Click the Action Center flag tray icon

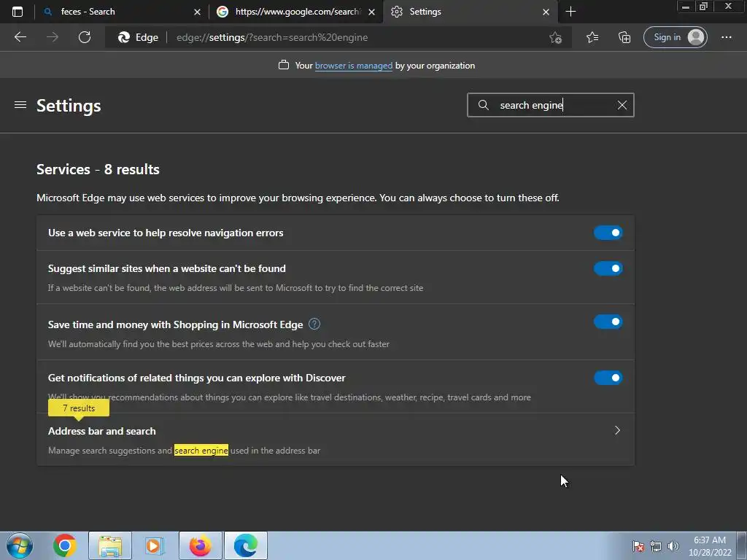coord(638,546)
